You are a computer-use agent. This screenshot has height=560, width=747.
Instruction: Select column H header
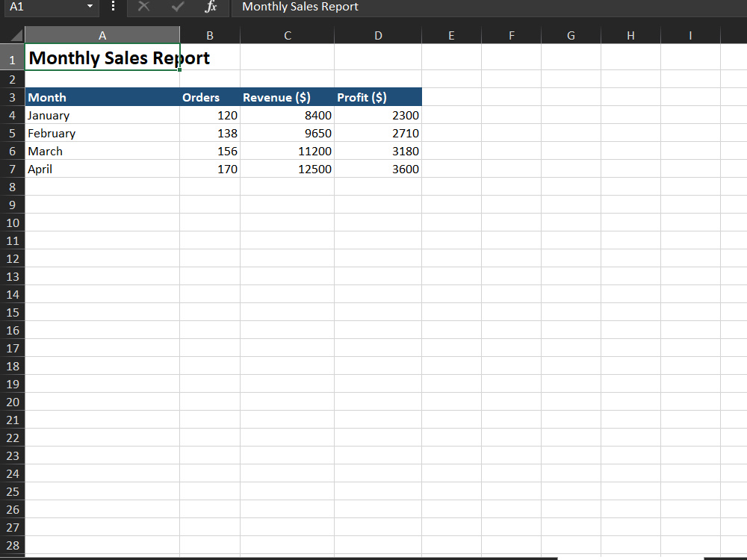point(630,36)
